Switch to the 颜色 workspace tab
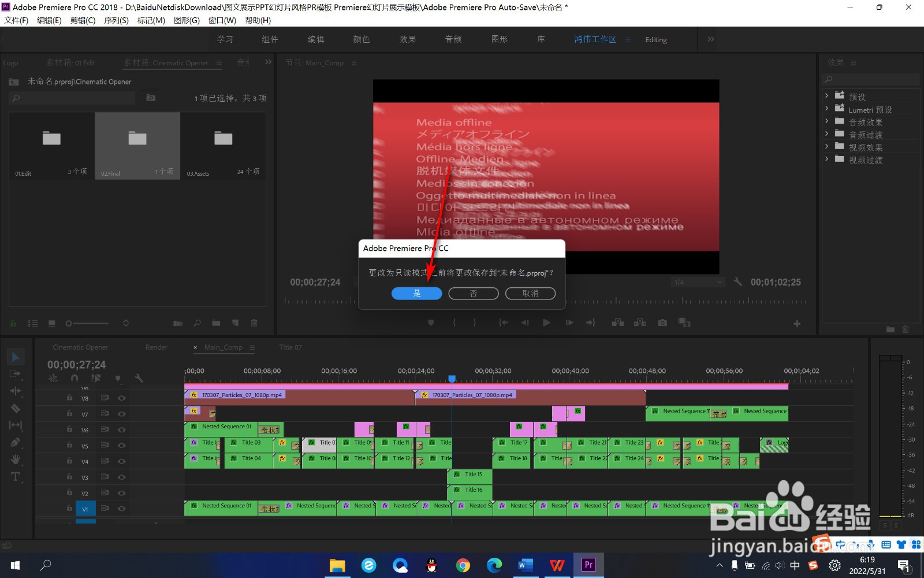 coord(362,39)
